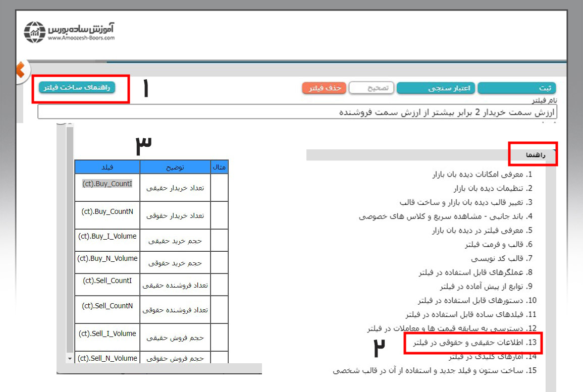Click the filter name input field
The height and width of the screenshot is (392, 583).
297,112
